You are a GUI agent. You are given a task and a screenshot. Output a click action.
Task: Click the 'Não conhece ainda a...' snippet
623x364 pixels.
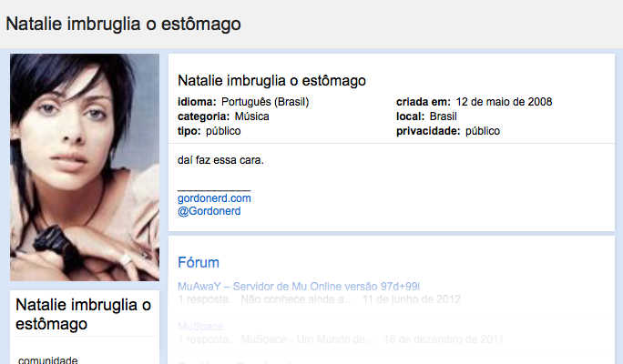296,298
